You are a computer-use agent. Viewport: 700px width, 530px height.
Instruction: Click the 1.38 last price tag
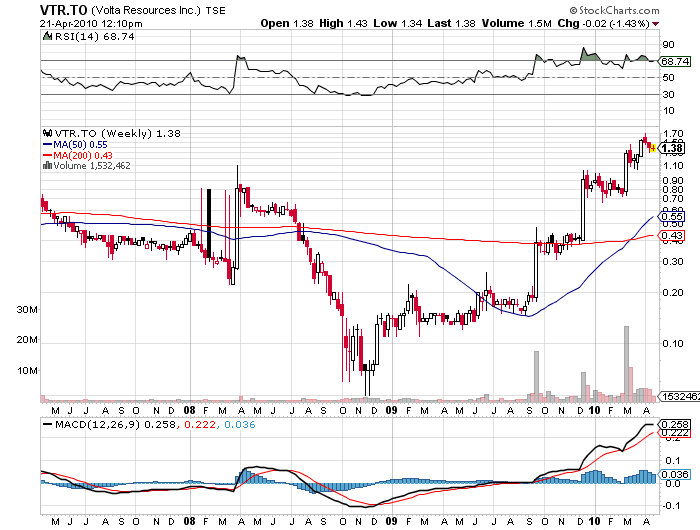point(671,148)
